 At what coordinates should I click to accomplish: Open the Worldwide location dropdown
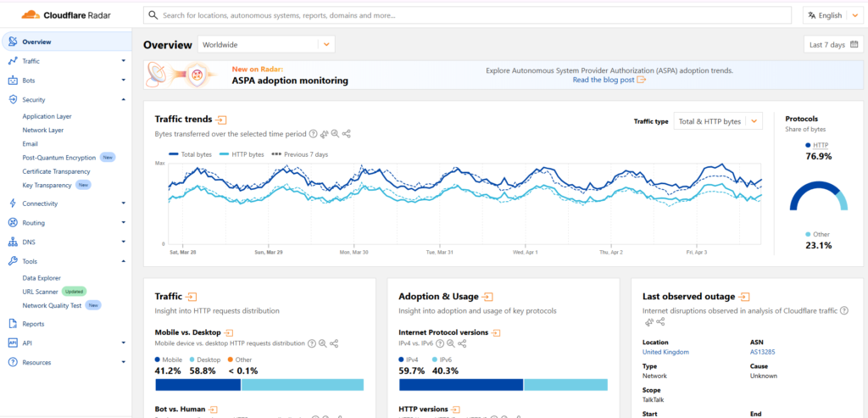[266, 45]
